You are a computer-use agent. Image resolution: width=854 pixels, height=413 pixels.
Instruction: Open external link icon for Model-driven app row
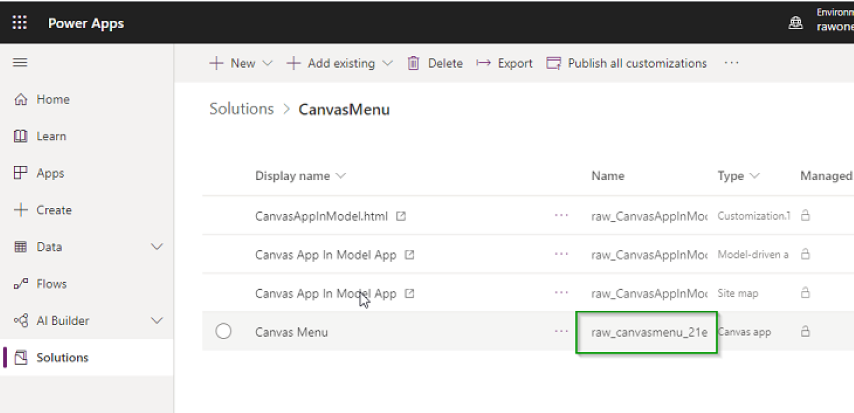(x=410, y=254)
